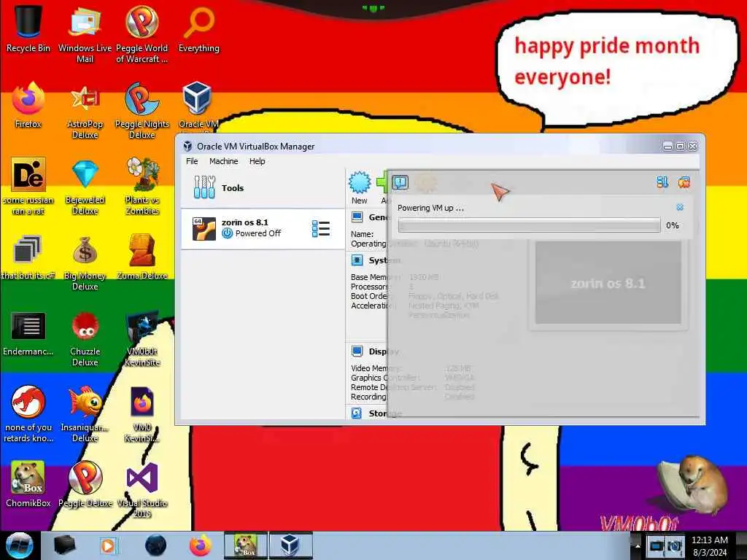Click the zorin os 8.1 preview thumbnail
The width and height of the screenshot is (747, 560).
point(608,282)
